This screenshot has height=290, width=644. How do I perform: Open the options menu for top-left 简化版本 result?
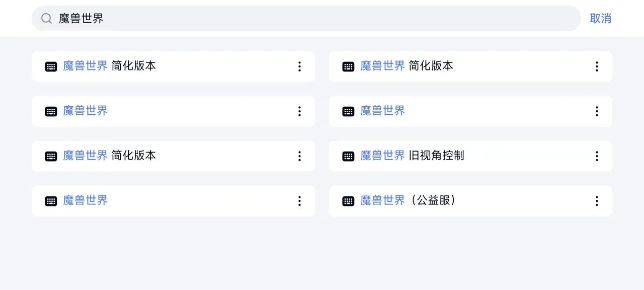[x=299, y=66]
